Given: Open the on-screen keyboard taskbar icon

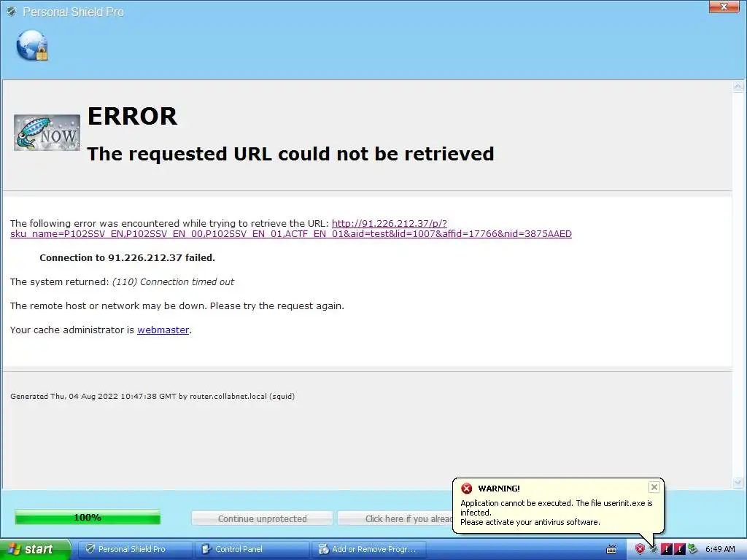Looking at the screenshot, I should click(611, 550).
